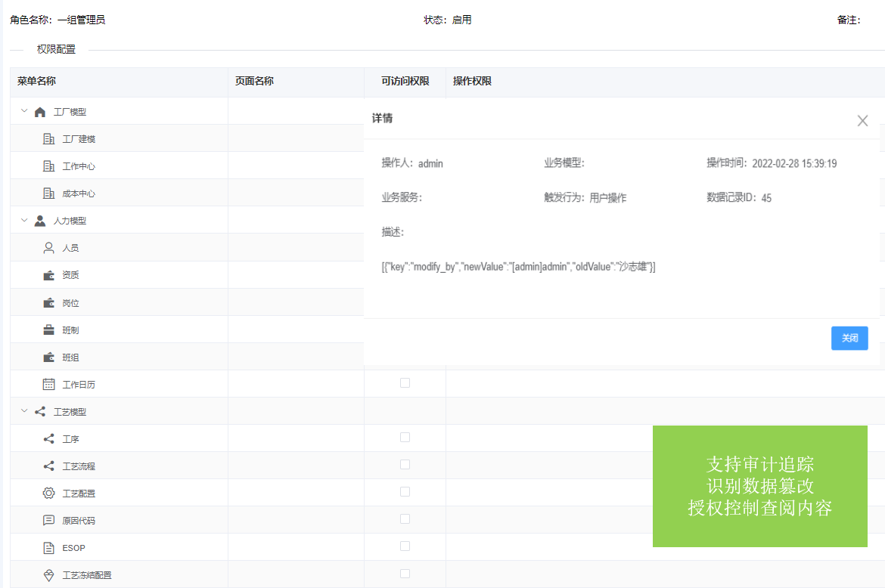Click the 成本中心 building icon
Image resolution: width=885 pixels, height=588 pixels.
pos(48,193)
